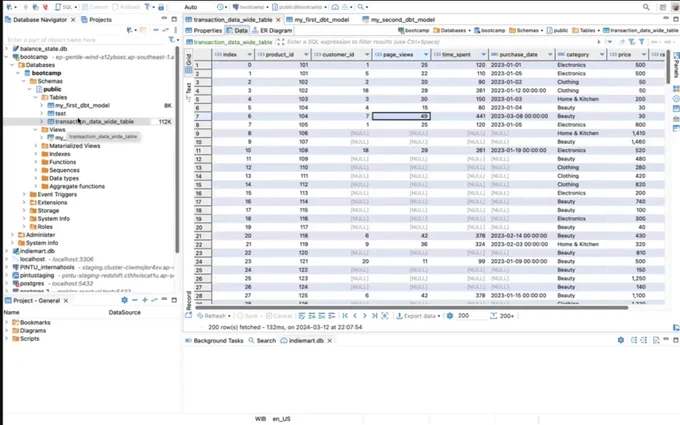
Task: Expand the my_first_dbt_model table node
Action: tap(42, 105)
